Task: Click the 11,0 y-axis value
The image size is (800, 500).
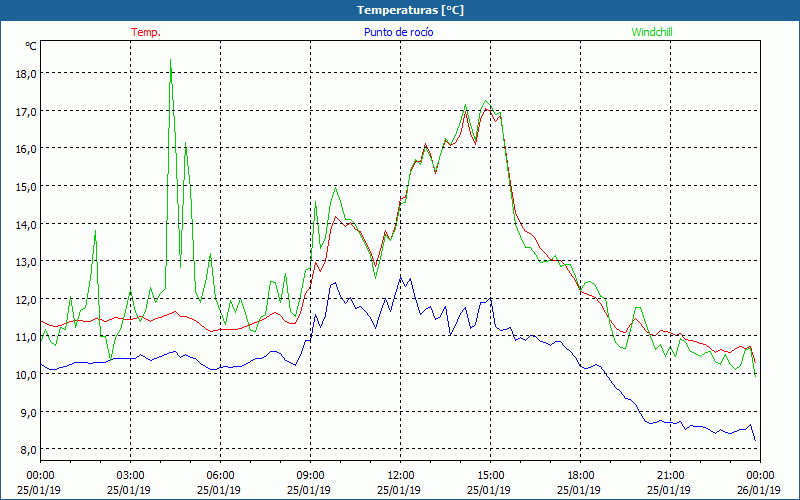Action: [26, 337]
